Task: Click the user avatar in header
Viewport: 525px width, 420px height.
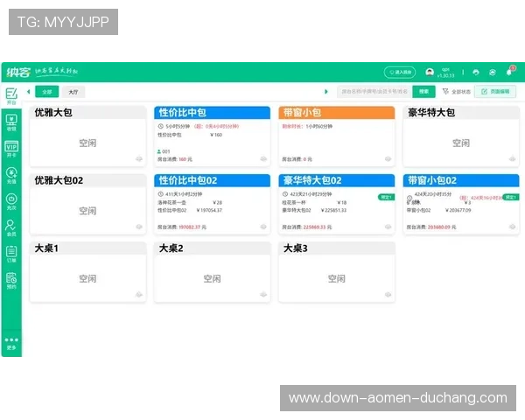Action: click(x=430, y=72)
